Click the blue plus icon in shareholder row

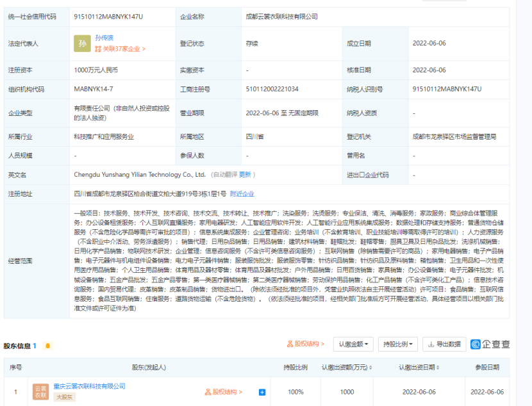[x=262, y=392]
